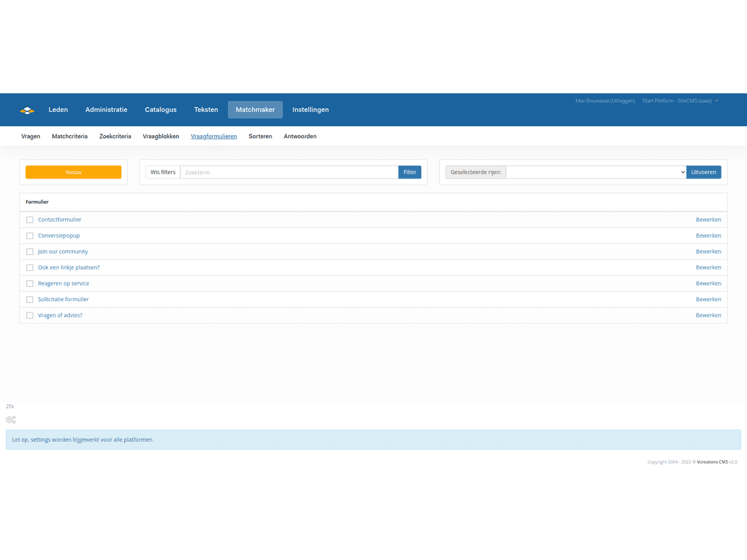Open the Instellingen menu
Screen dimensions: 747x560
[311, 110]
